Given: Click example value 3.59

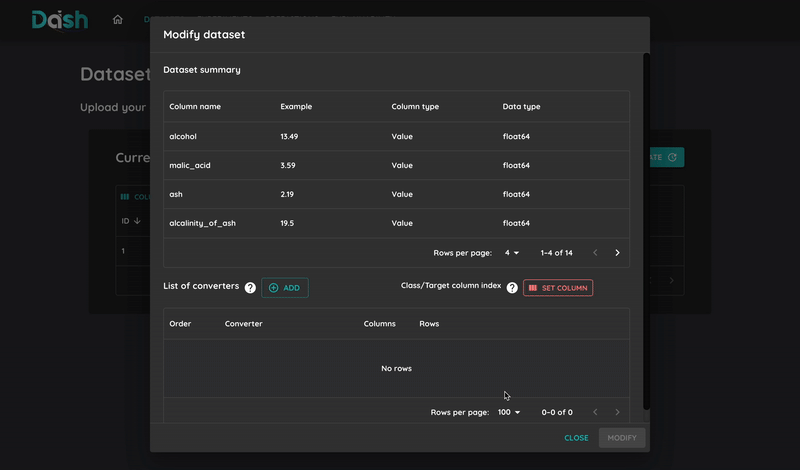Looking at the screenshot, I should click(x=288, y=165).
